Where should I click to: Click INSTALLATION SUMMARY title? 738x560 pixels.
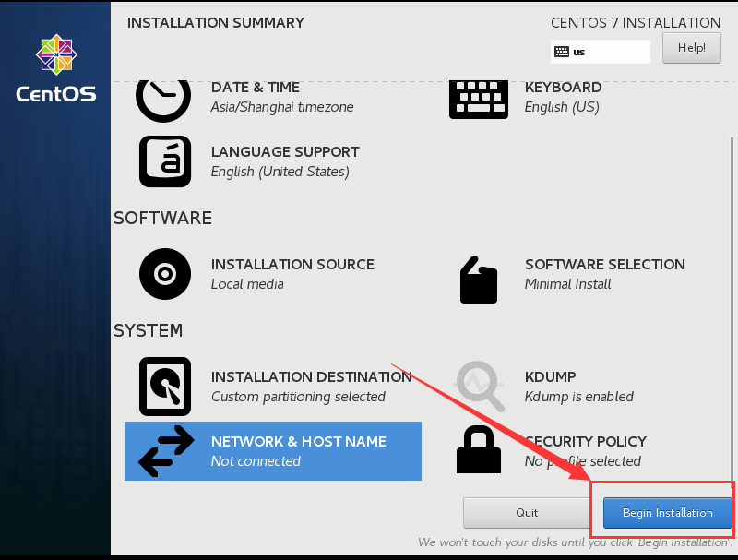pos(216,23)
